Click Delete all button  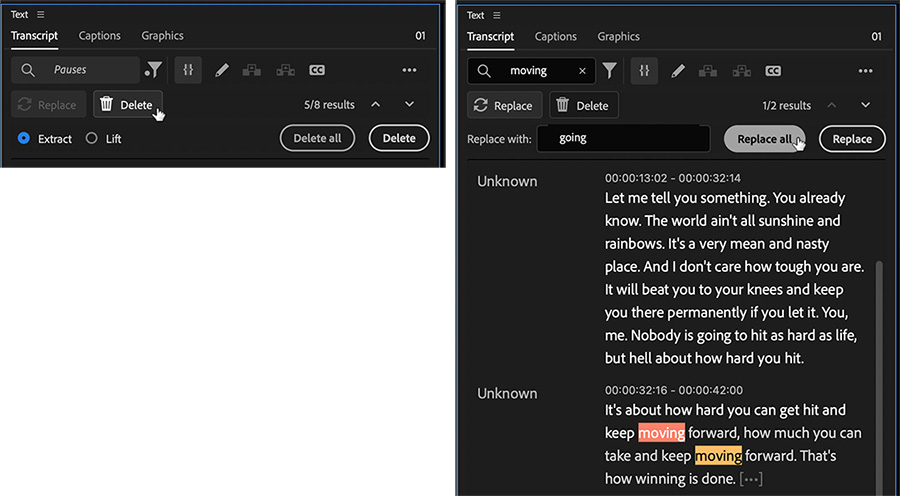(x=317, y=138)
